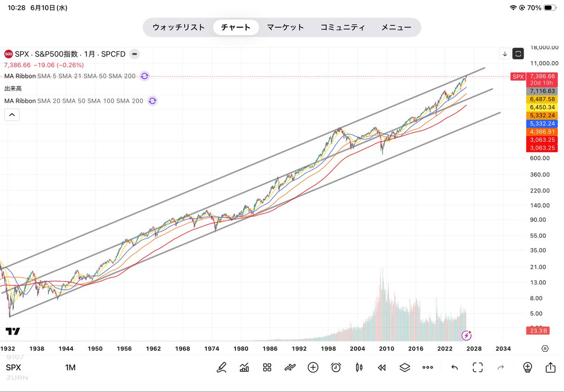Select the MA Ribbon SMA 5 legend label
Screen dimensions: 564x392
tap(70, 76)
